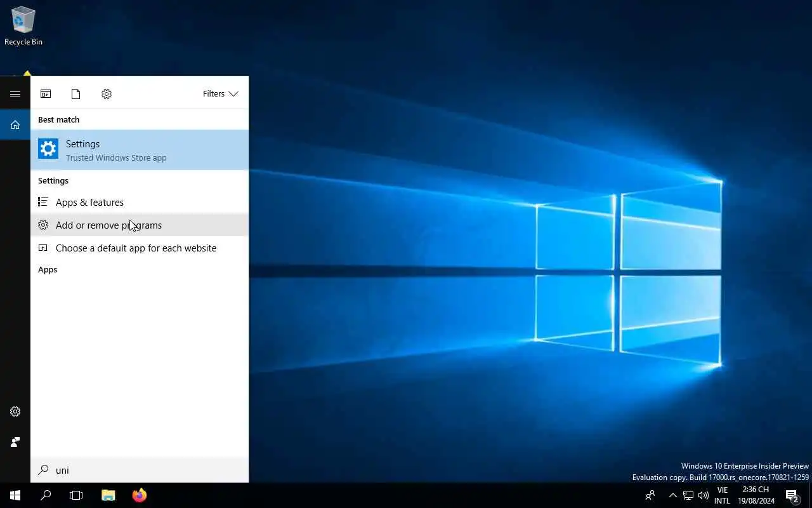This screenshot has height=508, width=812.
Task: Click the Settings section header text
Action: (53, 180)
